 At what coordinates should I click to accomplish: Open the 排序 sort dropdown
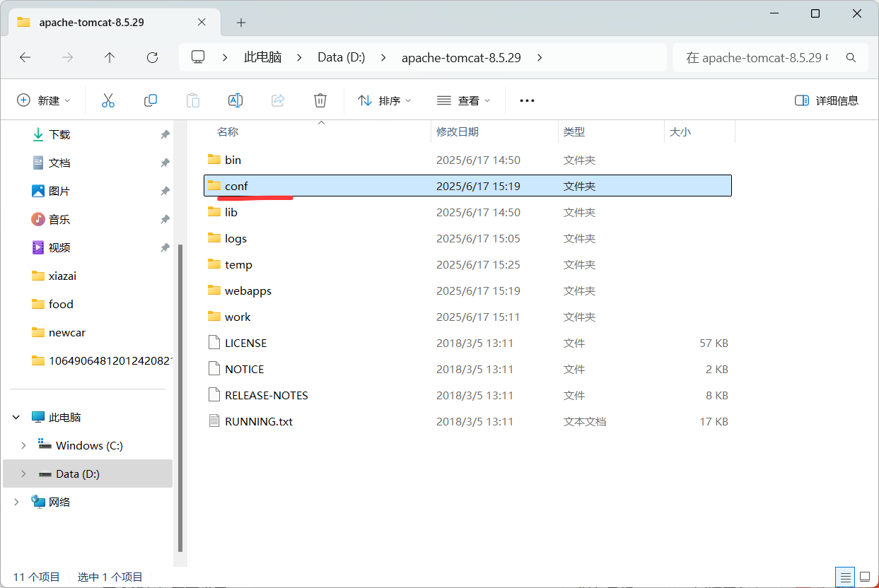pyautogui.click(x=385, y=100)
